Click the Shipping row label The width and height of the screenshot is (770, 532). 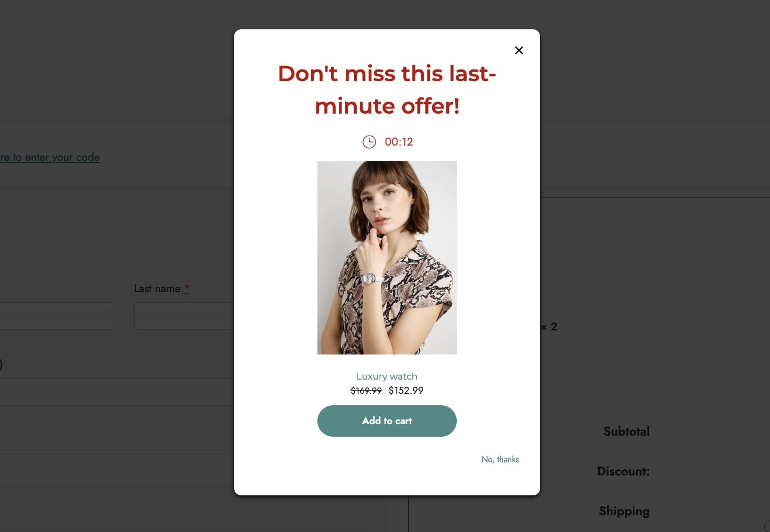point(624,511)
